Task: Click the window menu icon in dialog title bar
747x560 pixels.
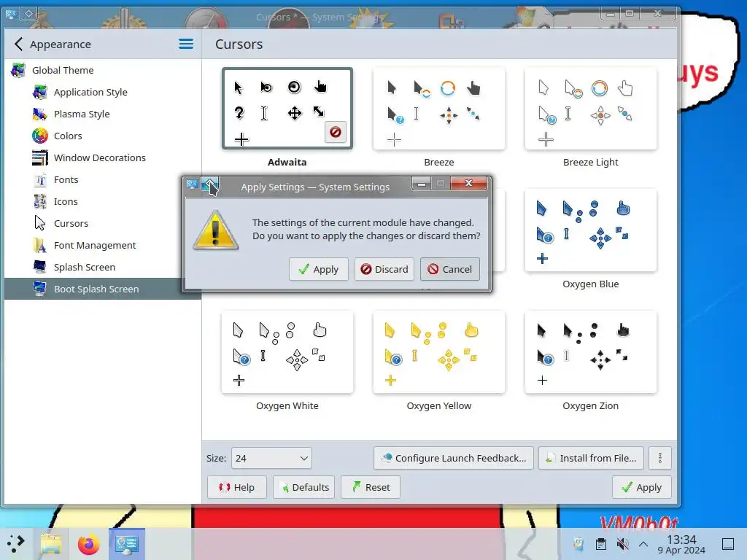Action: [x=193, y=184]
